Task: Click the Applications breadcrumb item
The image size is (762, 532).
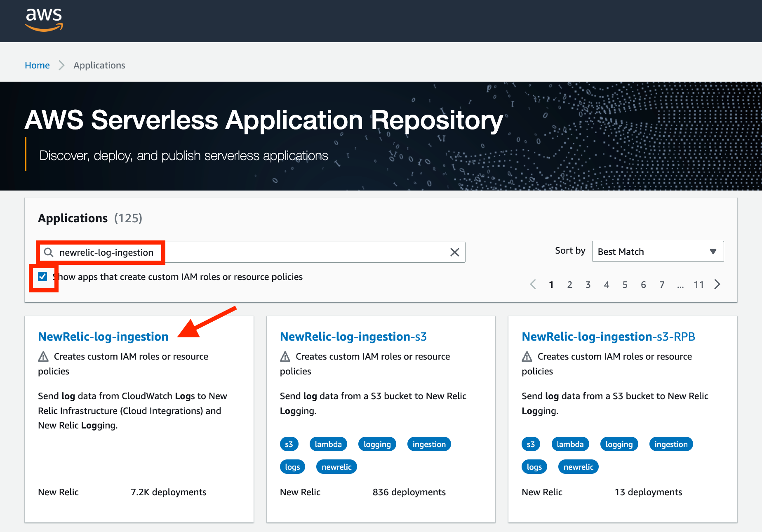Action: click(x=99, y=65)
